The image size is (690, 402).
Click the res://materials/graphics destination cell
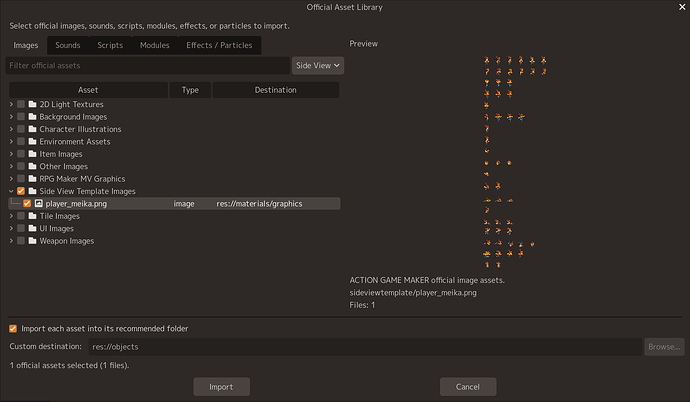[259, 204]
